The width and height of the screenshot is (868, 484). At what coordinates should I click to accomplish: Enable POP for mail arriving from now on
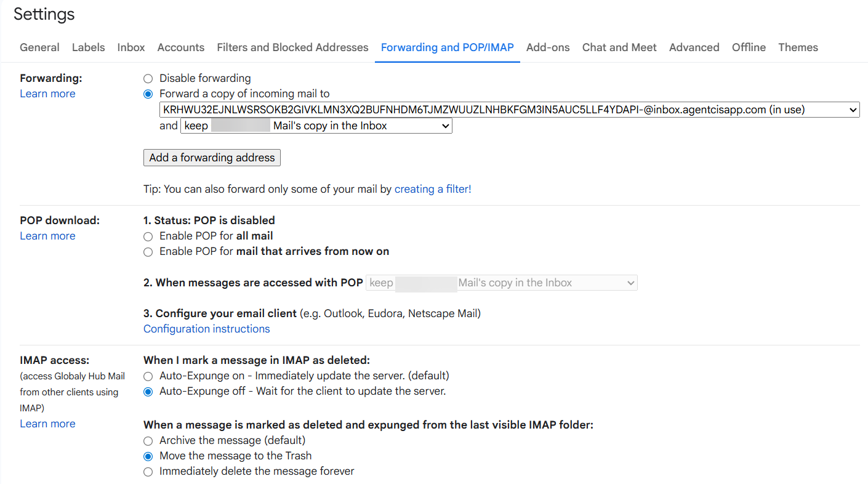(148, 252)
